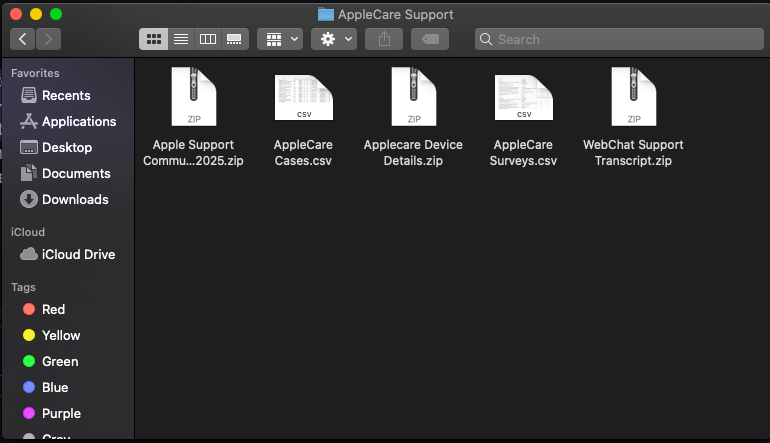Click the Share toolbar button
The image size is (770, 443).
384,39
